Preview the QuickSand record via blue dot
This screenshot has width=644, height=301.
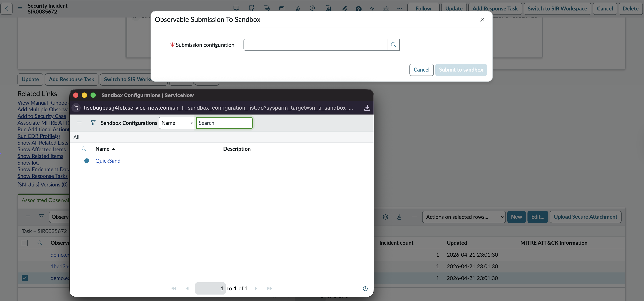[x=86, y=161]
